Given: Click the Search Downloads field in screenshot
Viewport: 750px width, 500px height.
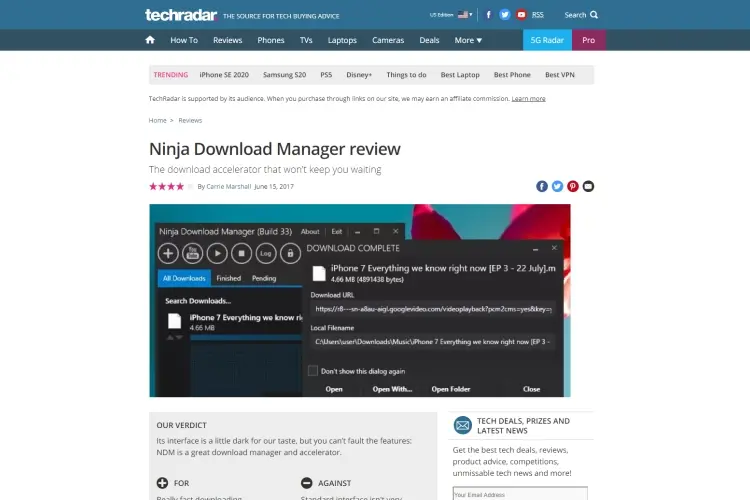Looking at the screenshot, I should (x=198, y=301).
